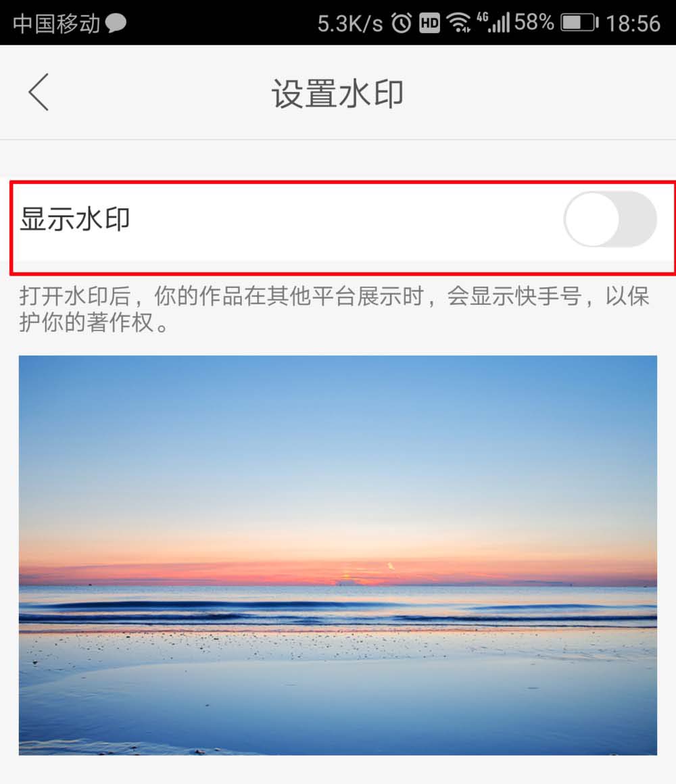Viewport: 676px width, 784px height.
Task: Toggle the 显示水印 switch on
Action: coord(610,219)
